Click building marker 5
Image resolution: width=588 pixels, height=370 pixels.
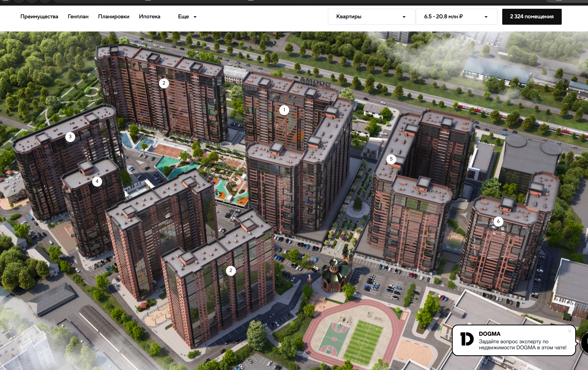(x=391, y=159)
